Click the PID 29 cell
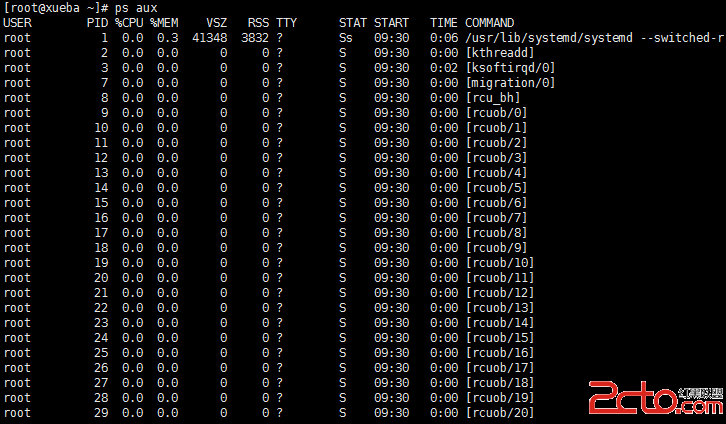 [x=101, y=412]
